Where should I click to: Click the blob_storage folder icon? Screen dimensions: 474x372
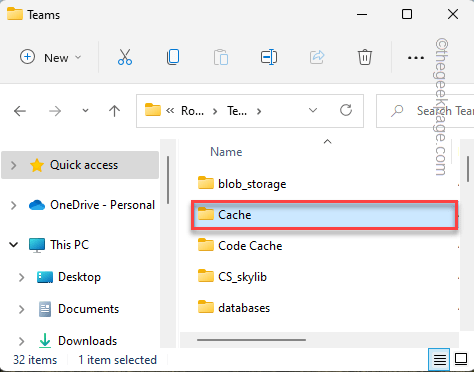coord(206,183)
